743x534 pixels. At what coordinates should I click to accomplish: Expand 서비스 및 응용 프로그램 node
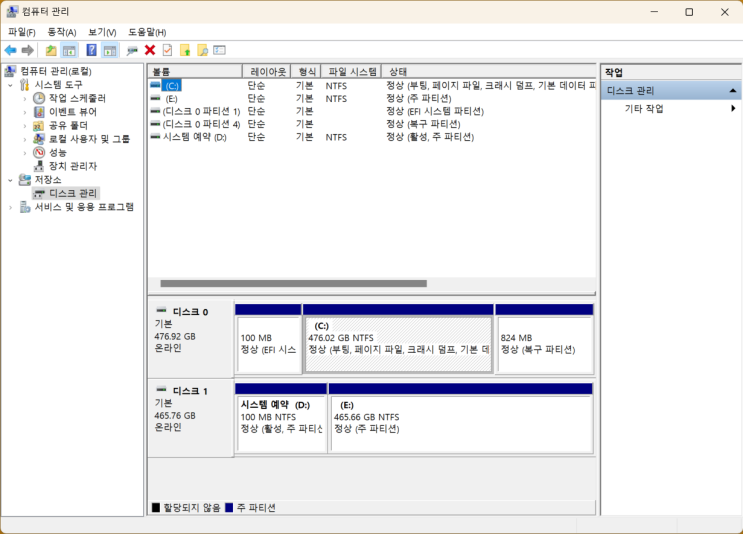[x=10, y=208]
